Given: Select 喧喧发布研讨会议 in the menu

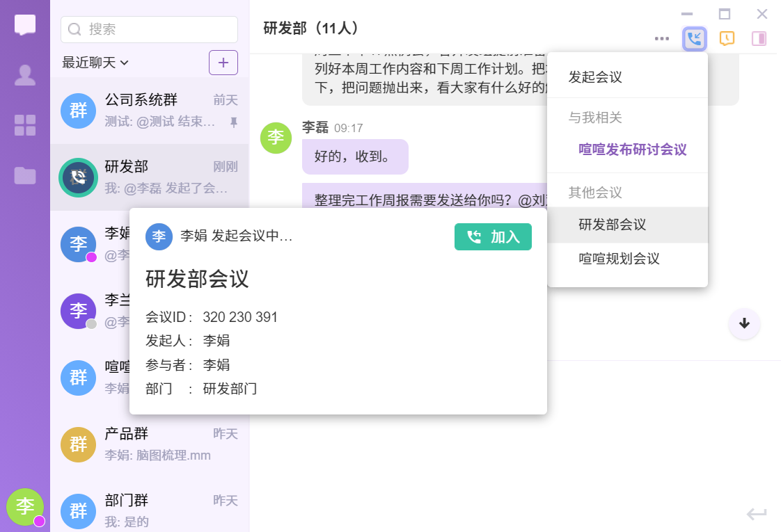Looking at the screenshot, I should click(x=632, y=150).
